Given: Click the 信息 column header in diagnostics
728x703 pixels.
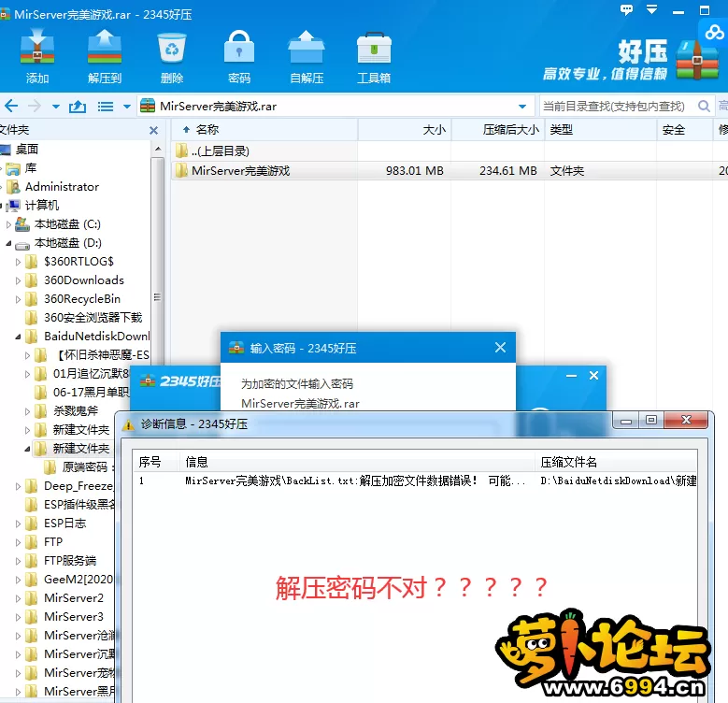Looking at the screenshot, I should [358, 462].
